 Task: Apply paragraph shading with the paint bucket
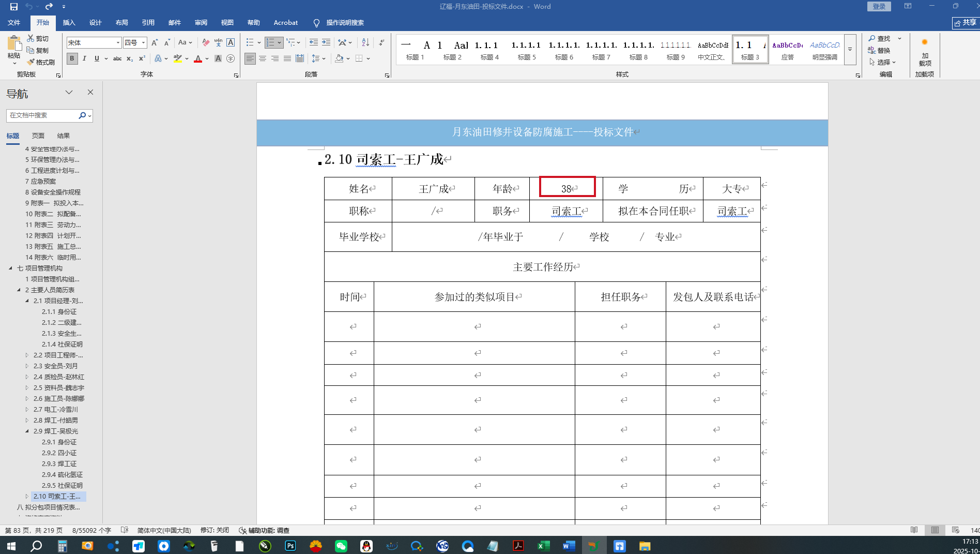(339, 58)
